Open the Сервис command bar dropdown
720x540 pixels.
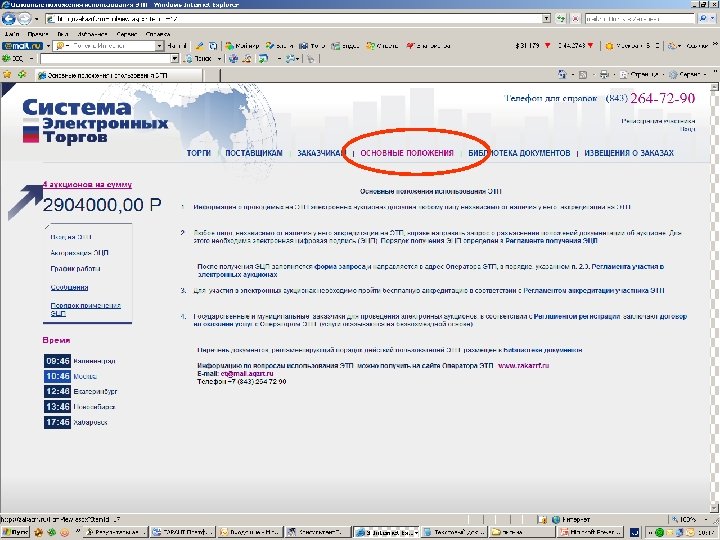click(687, 74)
